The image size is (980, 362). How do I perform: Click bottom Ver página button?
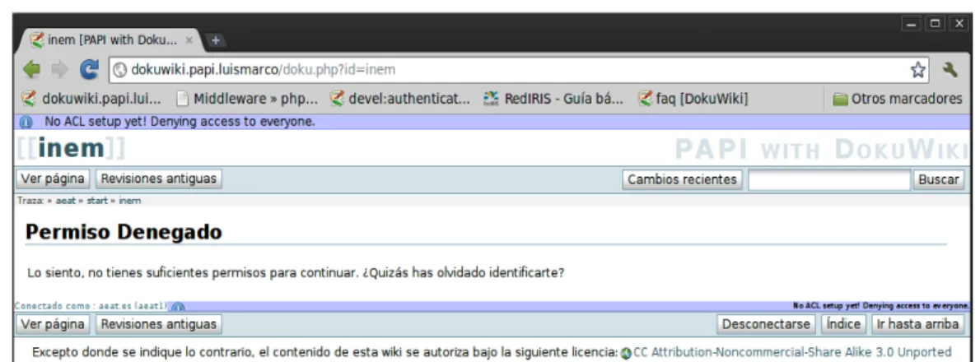click(53, 324)
